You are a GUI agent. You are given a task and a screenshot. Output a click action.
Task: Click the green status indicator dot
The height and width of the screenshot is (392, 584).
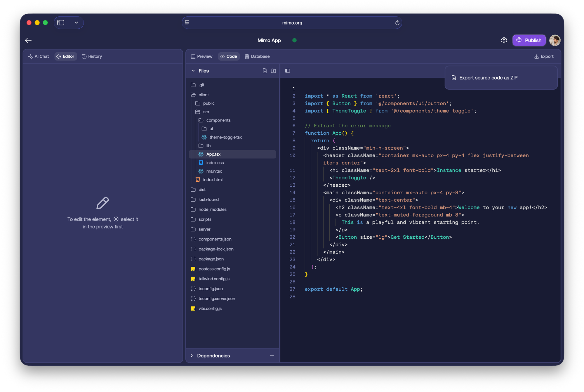(294, 40)
